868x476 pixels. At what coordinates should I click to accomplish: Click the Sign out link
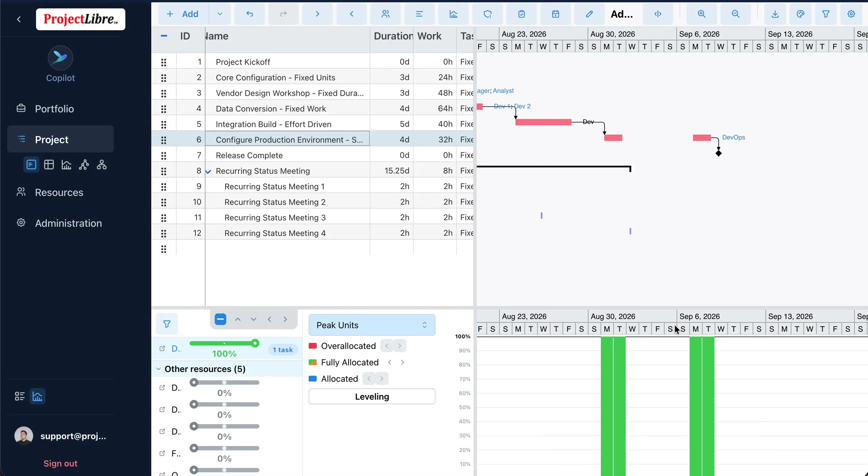click(60, 463)
